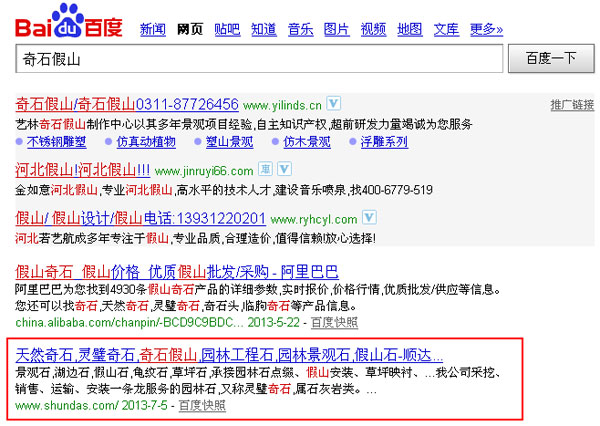Switch to the 视频 tab
Image resolution: width=600 pixels, height=426 pixels.
373,29
